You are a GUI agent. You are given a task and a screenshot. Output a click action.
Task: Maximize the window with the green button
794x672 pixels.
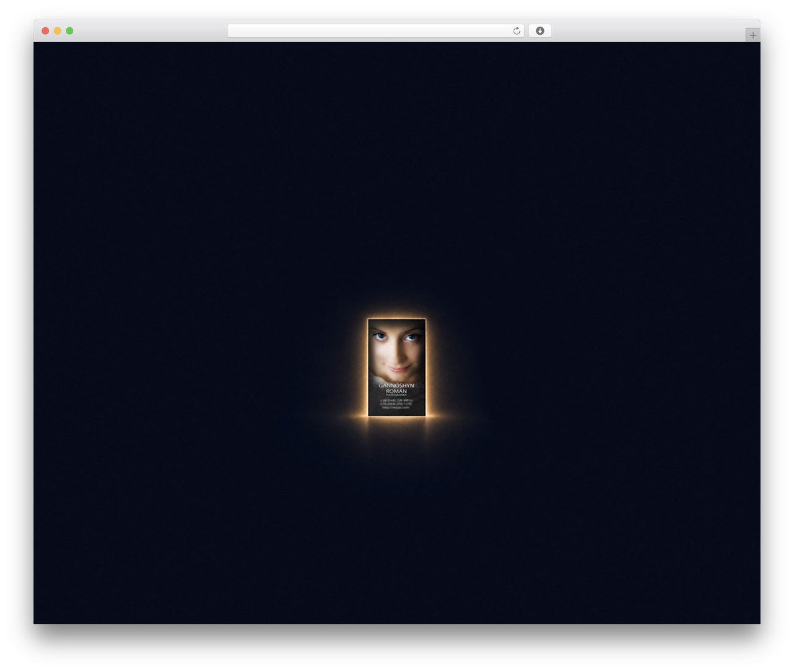[x=69, y=31]
